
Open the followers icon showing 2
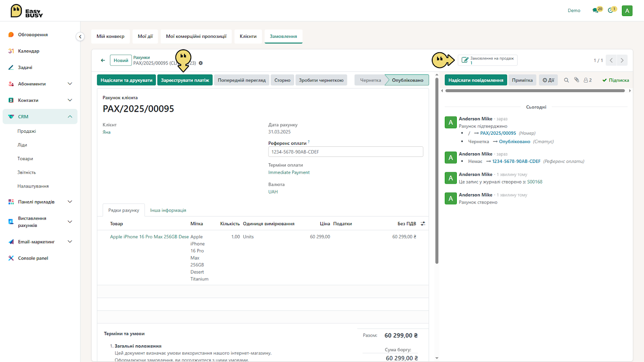[x=588, y=80]
